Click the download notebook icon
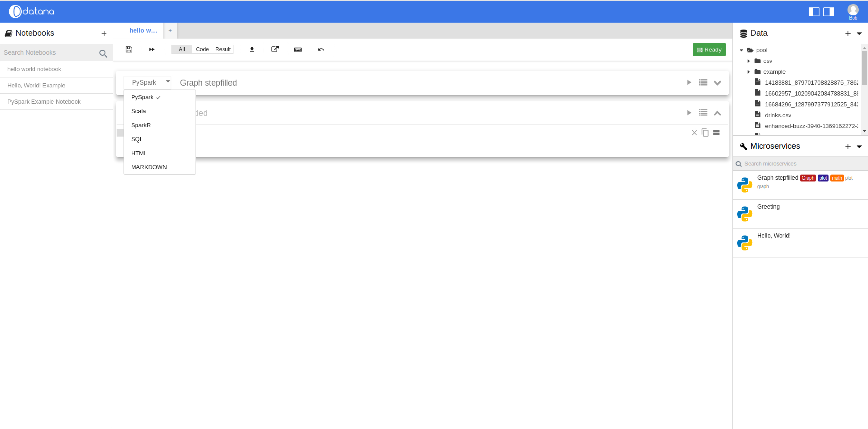Image resolution: width=868 pixels, height=429 pixels. click(x=252, y=49)
